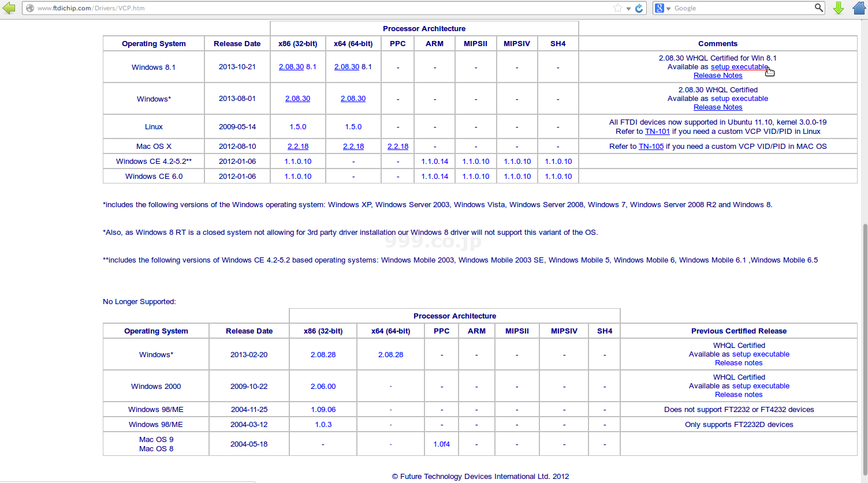The height and width of the screenshot is (483, 868).
Task: Click the 'Windows 8.1' operating system cell
Action: tap(154, 67)
